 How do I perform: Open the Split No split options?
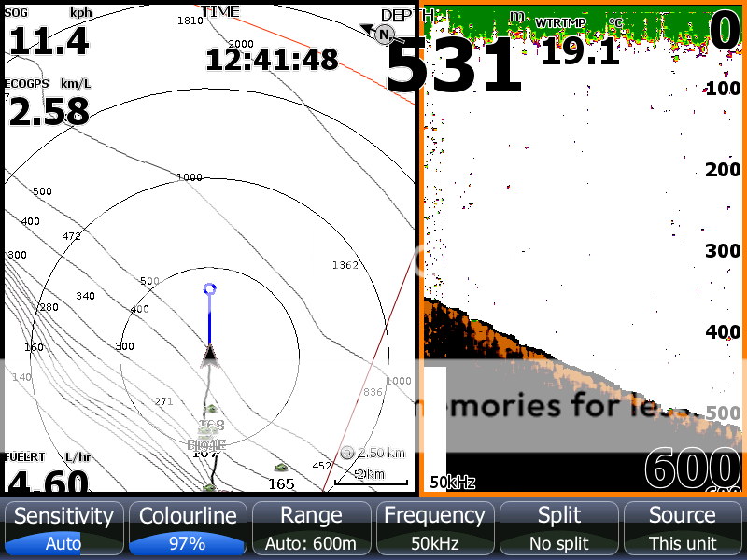tap(559, 528)
